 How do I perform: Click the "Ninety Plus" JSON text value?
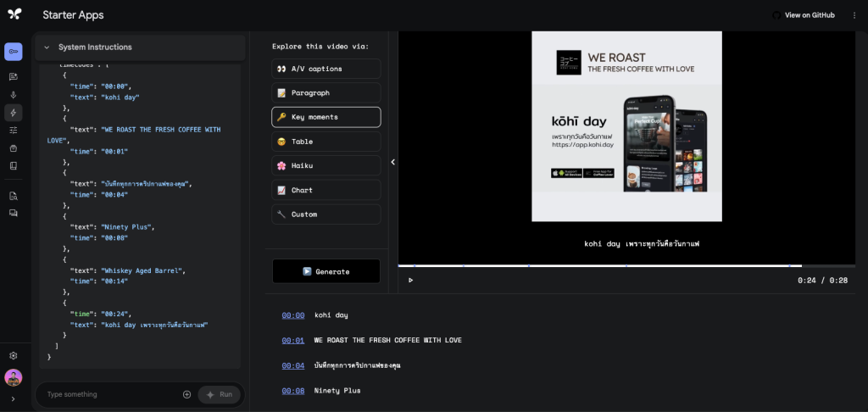[x=125, y=227]
